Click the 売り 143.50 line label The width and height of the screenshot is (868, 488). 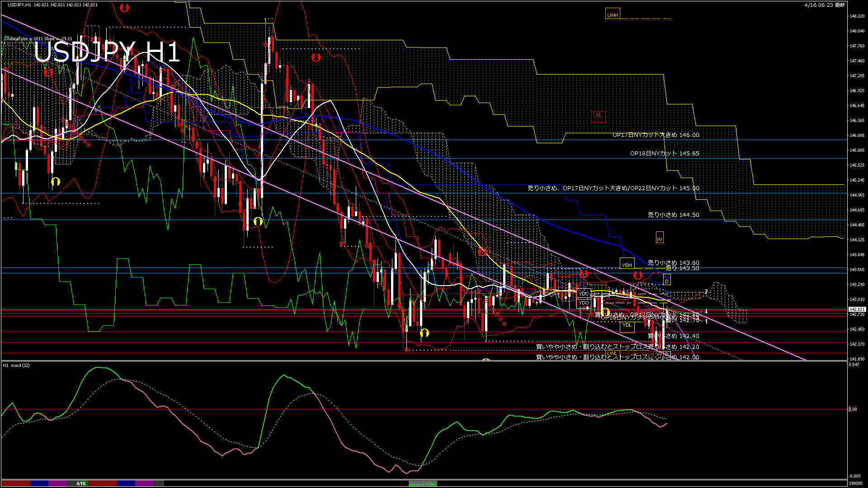682,268
